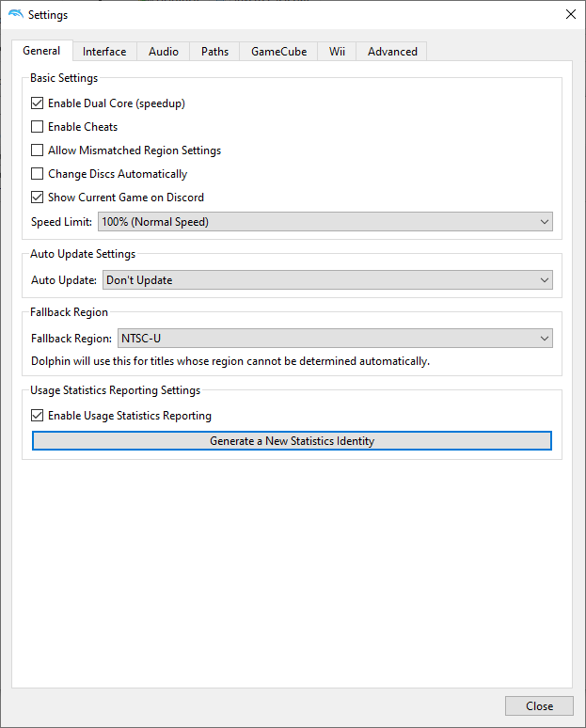Expand the Auto Update combo box
The height and width of the screenshot is (728, 586).
[x=327, y=280]
